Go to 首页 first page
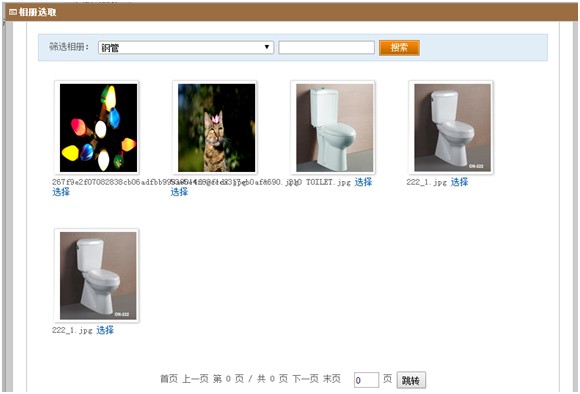This screenshot has height=394, width=580. tap(169, 379)
